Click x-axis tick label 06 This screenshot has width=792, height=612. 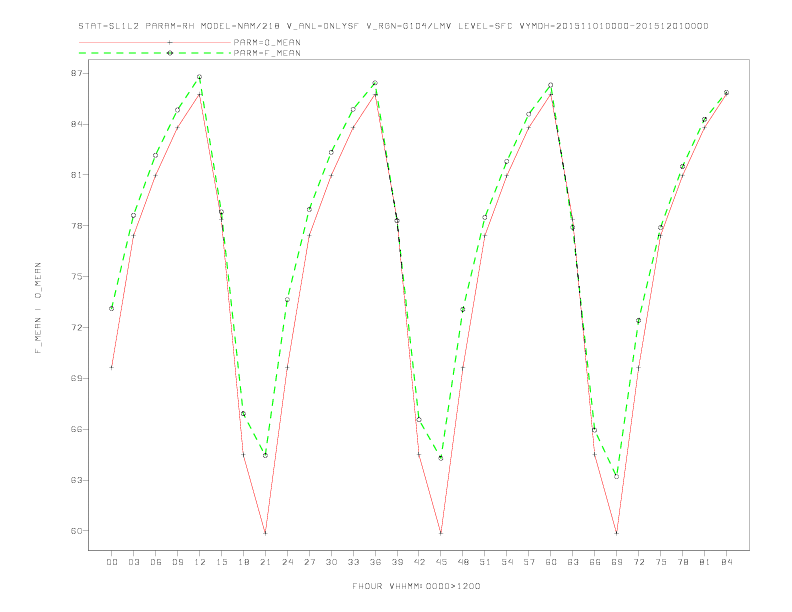click(x=156, y=562)
